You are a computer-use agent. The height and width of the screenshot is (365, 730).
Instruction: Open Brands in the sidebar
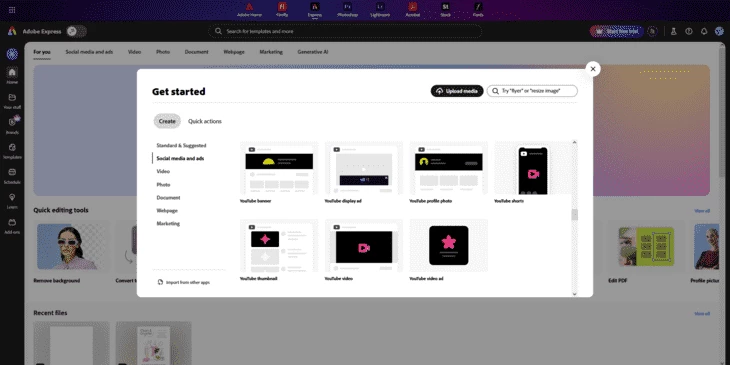(12, 126)
